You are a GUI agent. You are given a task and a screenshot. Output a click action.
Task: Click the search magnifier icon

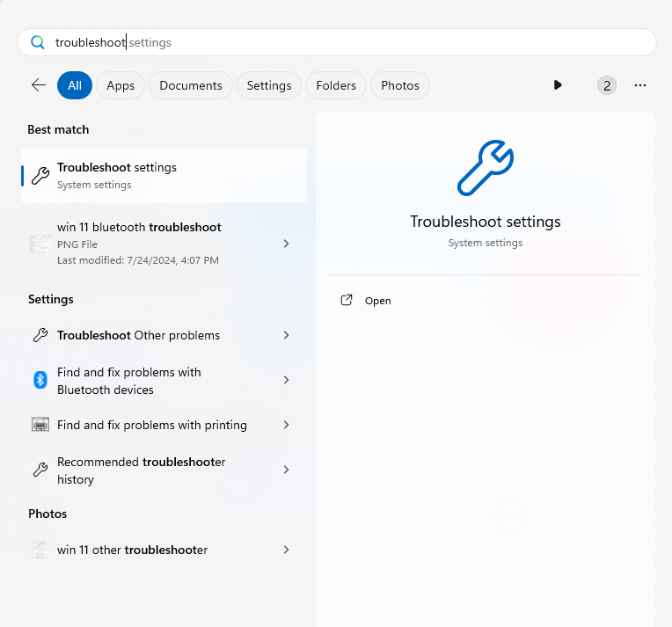click(x=38, y=42)
